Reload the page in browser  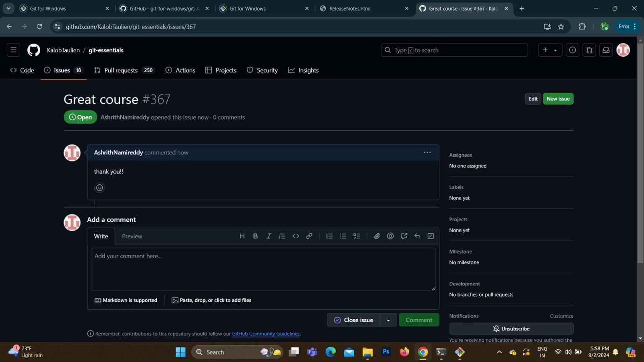(x=39, y=26)
